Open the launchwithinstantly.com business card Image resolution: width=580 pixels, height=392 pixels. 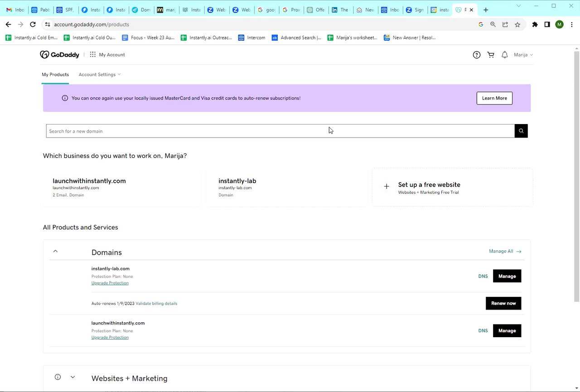point(121,187)
